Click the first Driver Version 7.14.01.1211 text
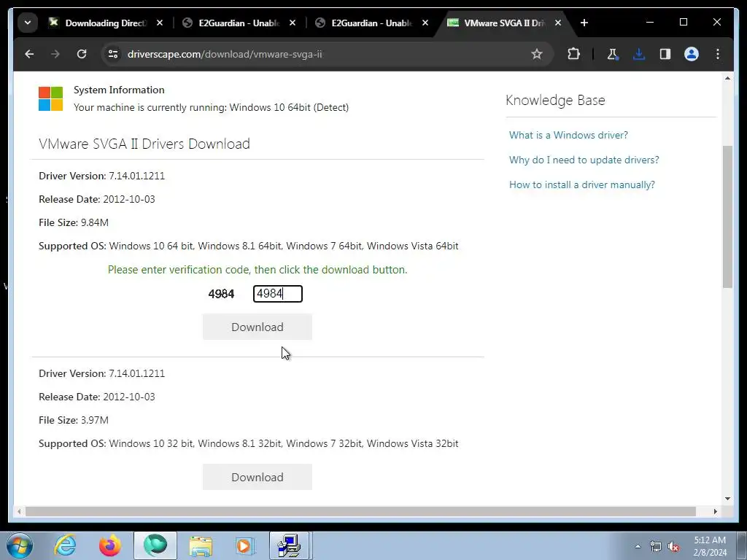 (101, 176)
